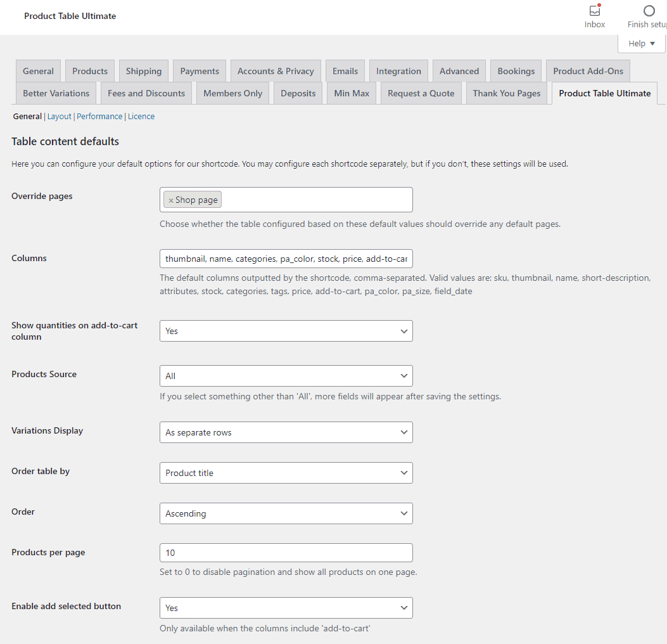Open the Order table by dropdown
This screenshot has height=644, width=667.
click(x=286, y=473)
